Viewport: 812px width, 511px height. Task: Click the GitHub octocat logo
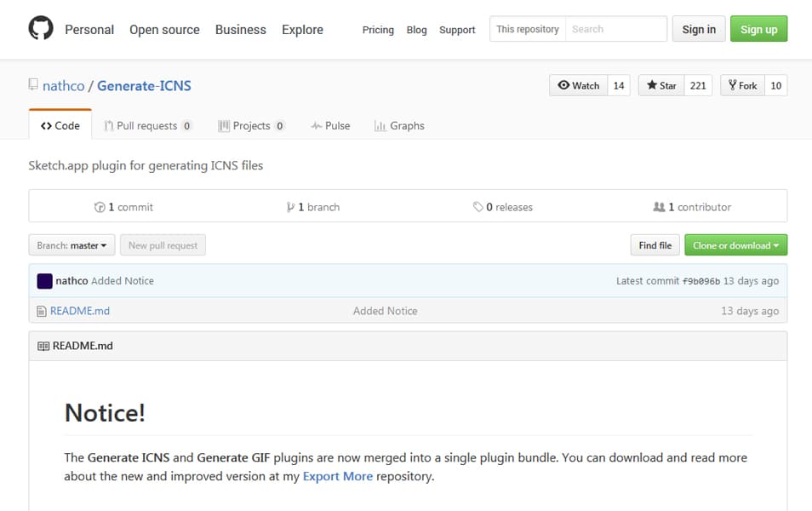point(41,28)
